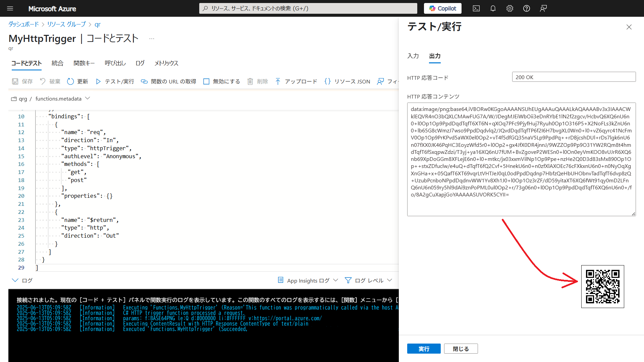644x362 pixels.
Task: Switch to the 統合 tab
Action: coord(57,63)
